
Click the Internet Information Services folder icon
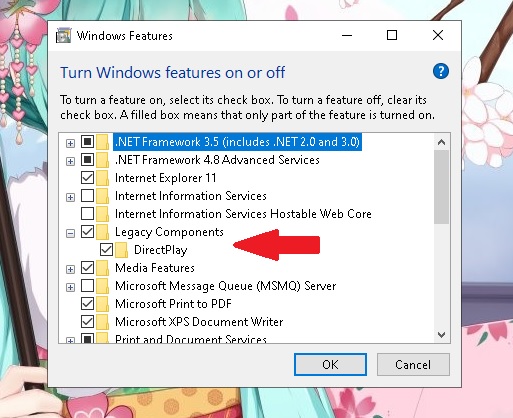coord(103,196)
